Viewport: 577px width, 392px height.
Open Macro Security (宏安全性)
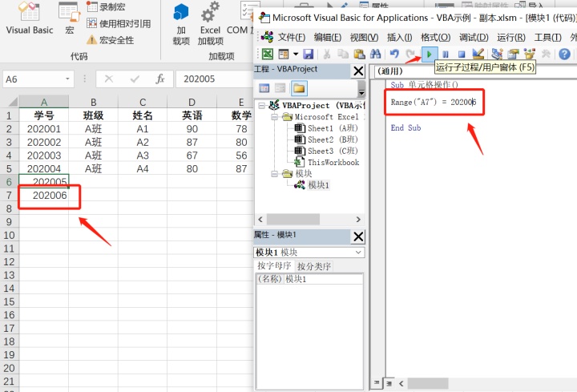coord(110,40)
